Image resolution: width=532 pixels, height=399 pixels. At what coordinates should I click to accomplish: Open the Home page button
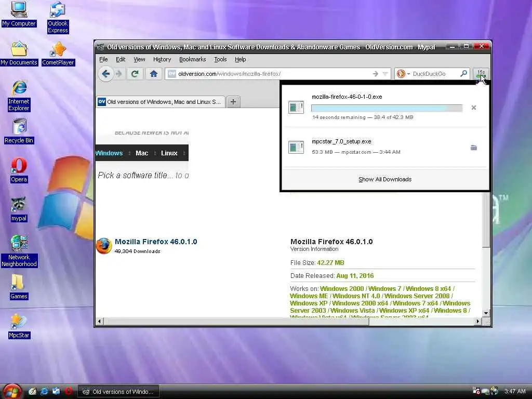pyautogui.click(x=153, y=74)
